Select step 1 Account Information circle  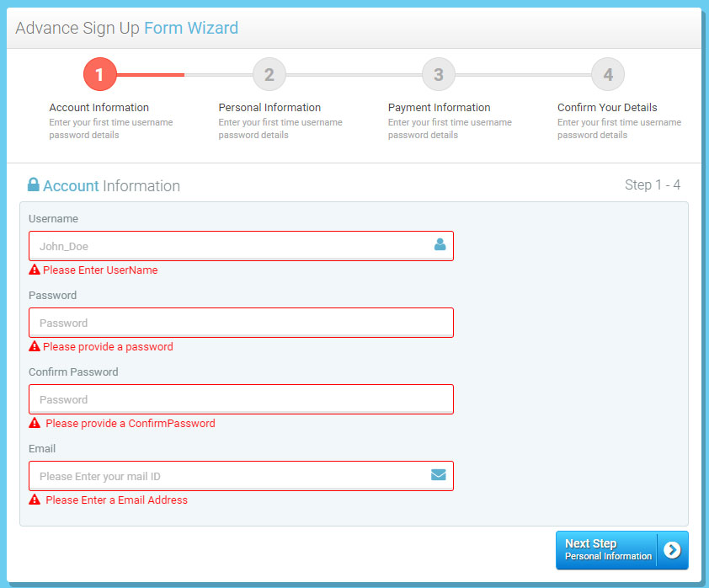click(99, 74)
